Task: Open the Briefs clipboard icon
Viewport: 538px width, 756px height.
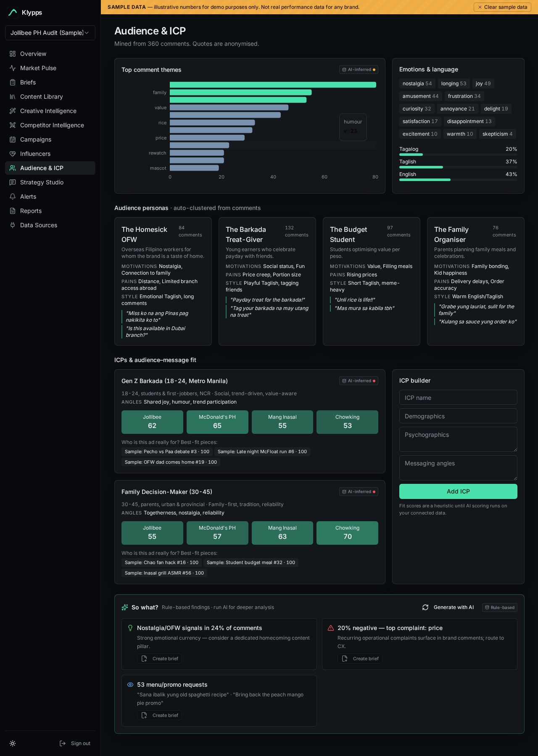Action: coord(13,82)
